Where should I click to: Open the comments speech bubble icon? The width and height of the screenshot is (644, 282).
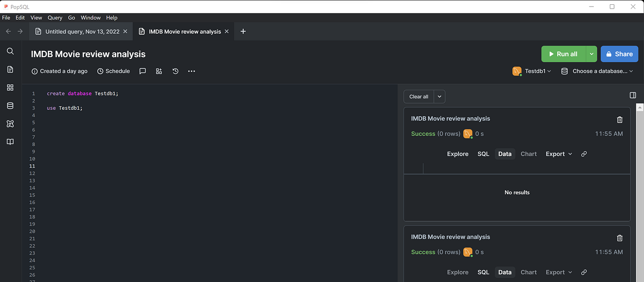tap(142, 71)
